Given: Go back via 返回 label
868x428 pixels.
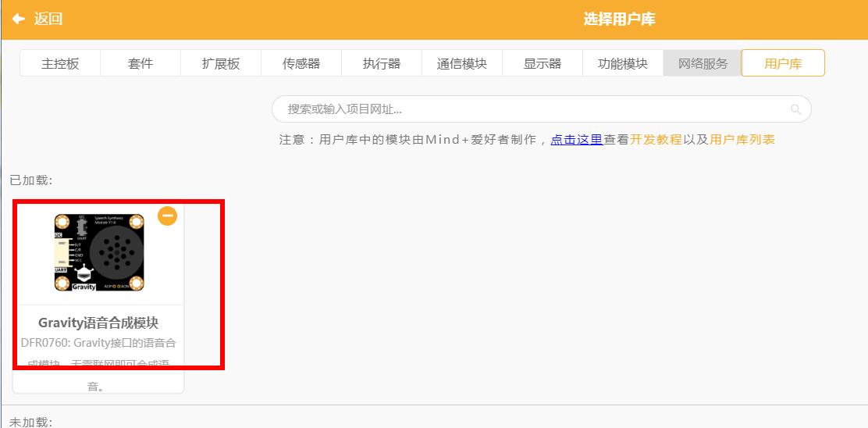Looking at the screenshot, I should (48, 19).
